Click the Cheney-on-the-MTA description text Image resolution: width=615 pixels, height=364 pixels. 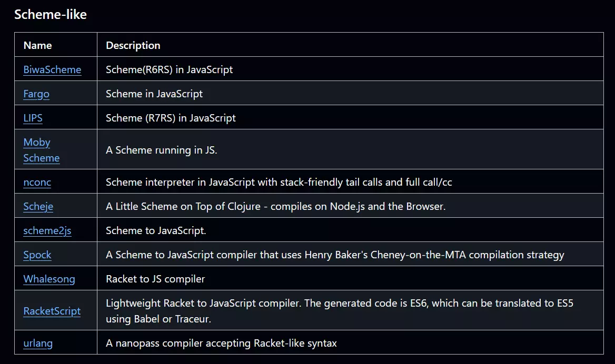point(335,255)
